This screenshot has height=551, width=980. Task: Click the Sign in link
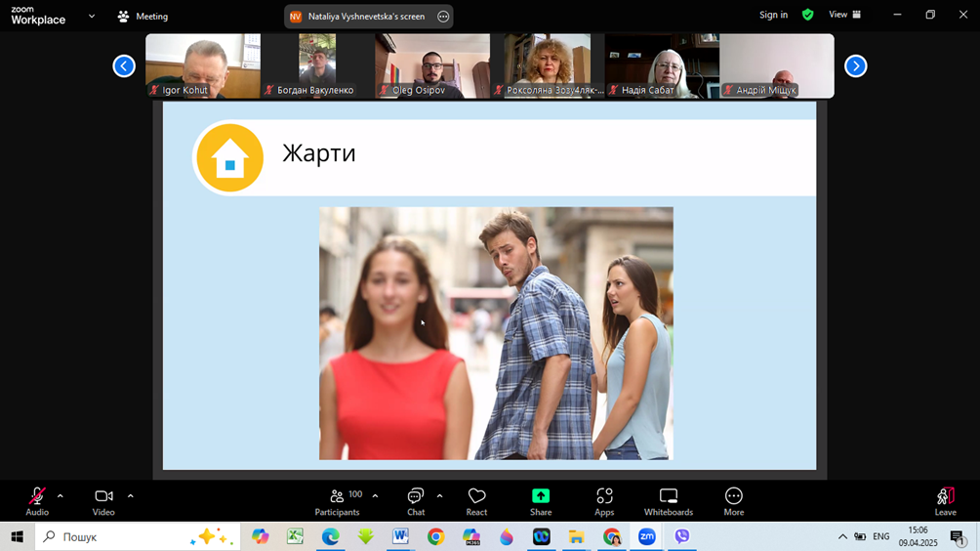coord(773,15)
